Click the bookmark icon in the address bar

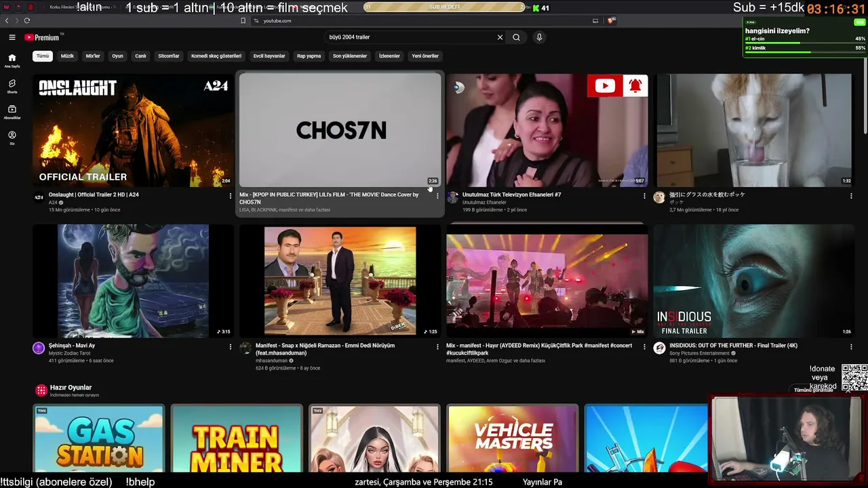pos(243,21)
